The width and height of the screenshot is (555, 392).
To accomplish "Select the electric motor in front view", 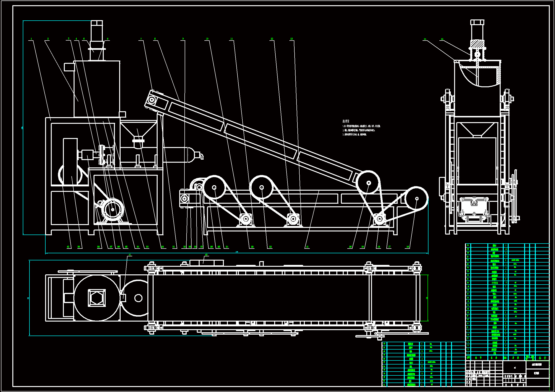I will (113, 209).
